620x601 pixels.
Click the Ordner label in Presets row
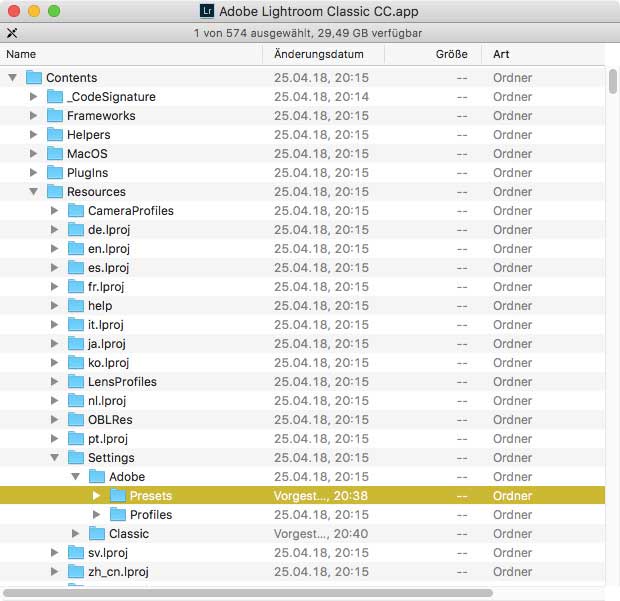[512, 495]
